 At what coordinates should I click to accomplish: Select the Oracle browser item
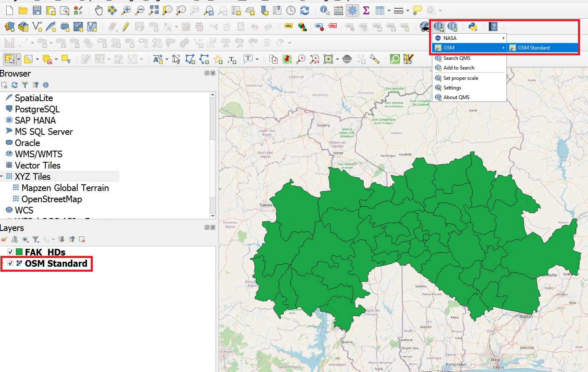pos(27,143)
